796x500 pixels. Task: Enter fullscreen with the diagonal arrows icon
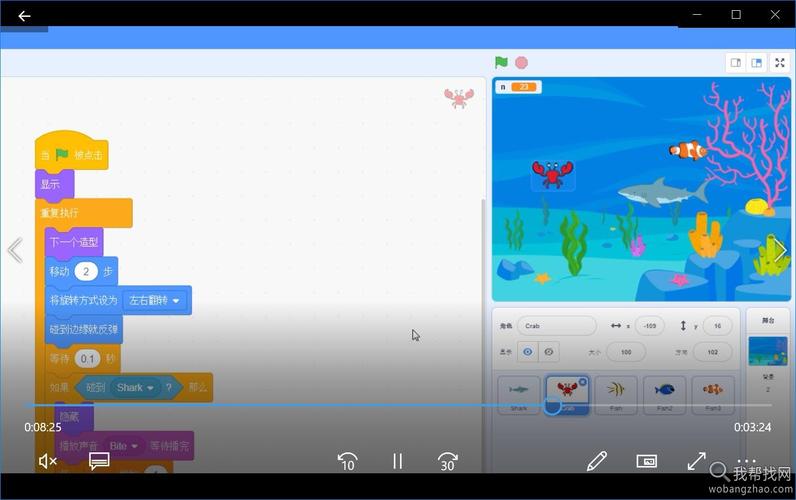696,461
